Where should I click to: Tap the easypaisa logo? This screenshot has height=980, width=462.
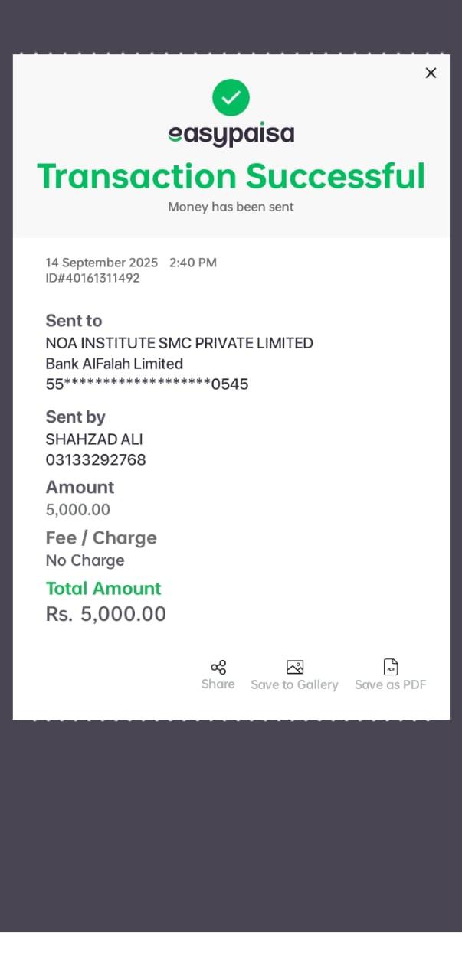[x=231, y=135]
